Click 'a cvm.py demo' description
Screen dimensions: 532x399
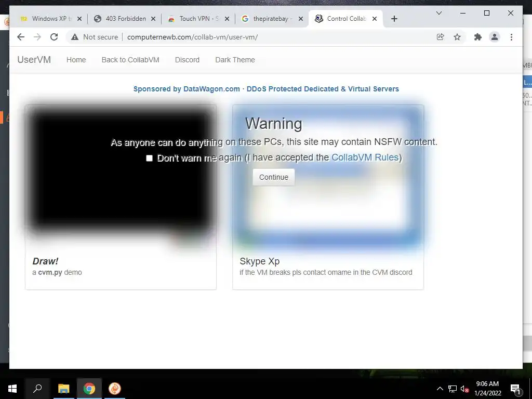[x=57, y=272]
